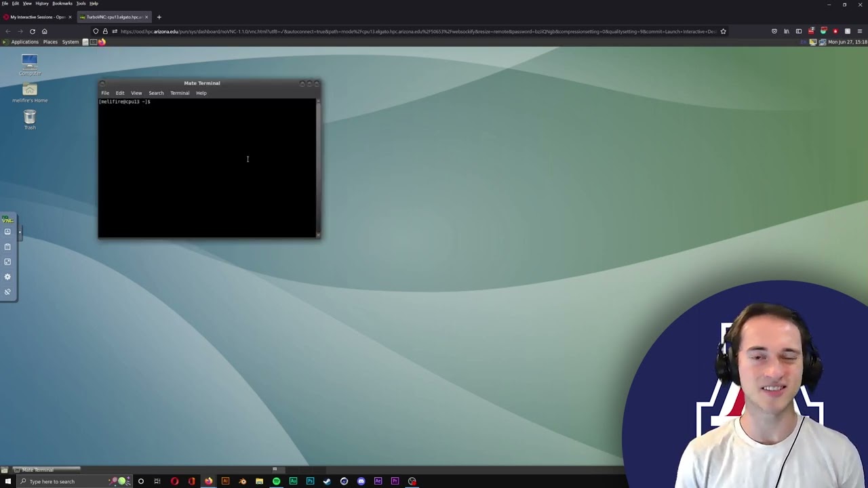Click tracking protection shield icon
This screenshot has width=868, height=488.
(96, 31)
